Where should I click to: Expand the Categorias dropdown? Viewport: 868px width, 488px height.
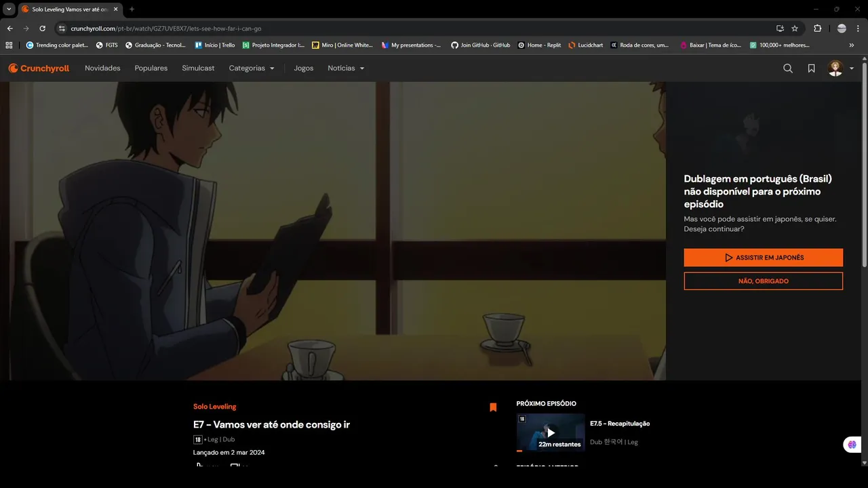pos(252,68)
